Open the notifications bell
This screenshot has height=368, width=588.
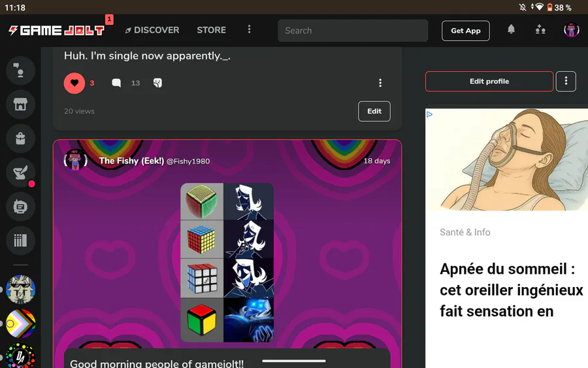coord(511,29)
